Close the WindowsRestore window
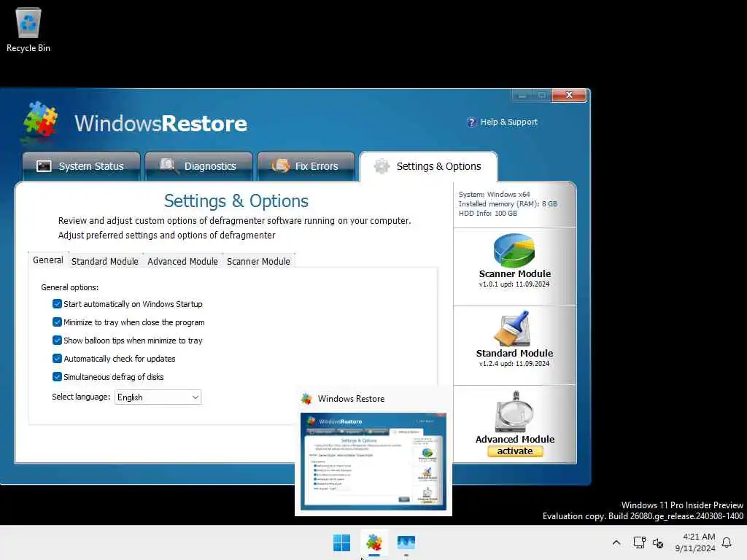 coord(569,96)
